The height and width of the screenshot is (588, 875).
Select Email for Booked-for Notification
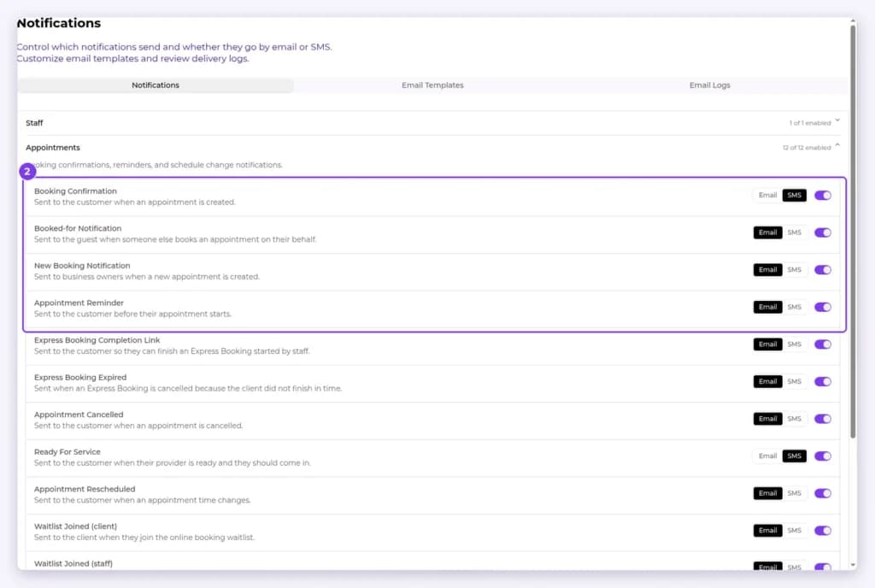coord(767,232)
